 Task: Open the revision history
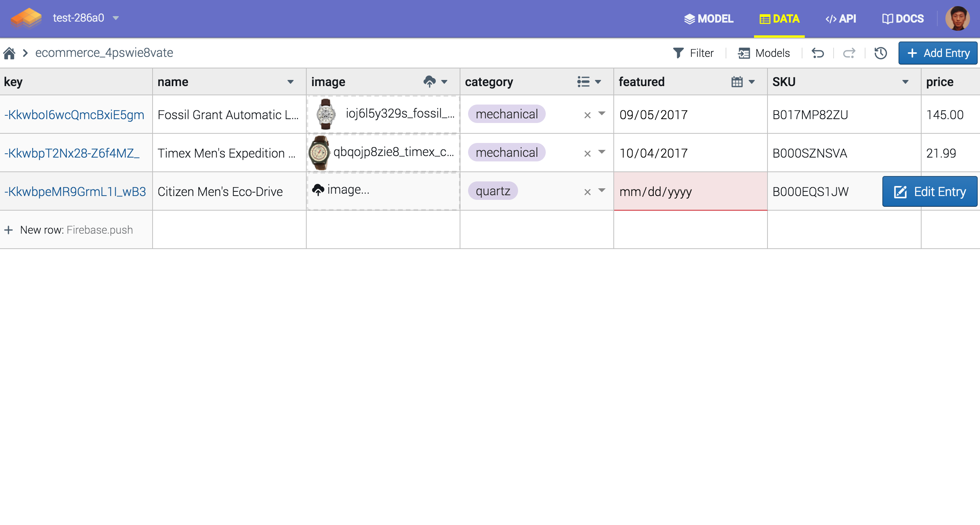point(880,53)
